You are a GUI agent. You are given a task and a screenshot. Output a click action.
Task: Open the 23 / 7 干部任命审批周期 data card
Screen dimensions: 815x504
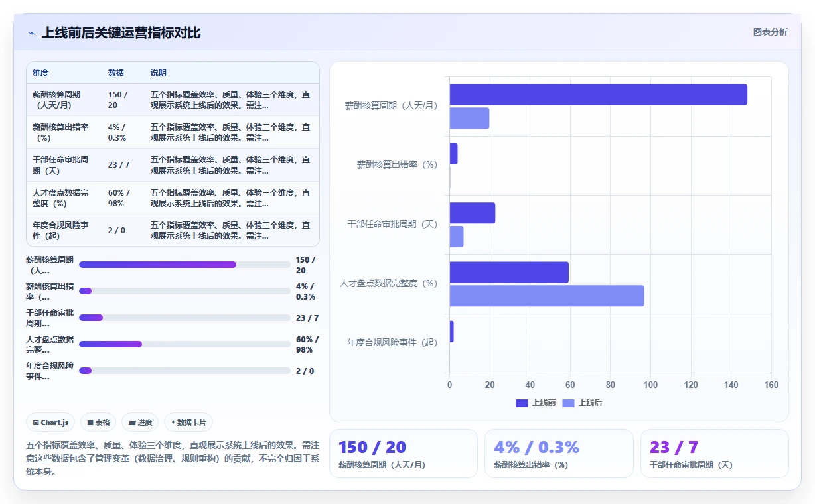pyautogui.click(x=715, y=454)
